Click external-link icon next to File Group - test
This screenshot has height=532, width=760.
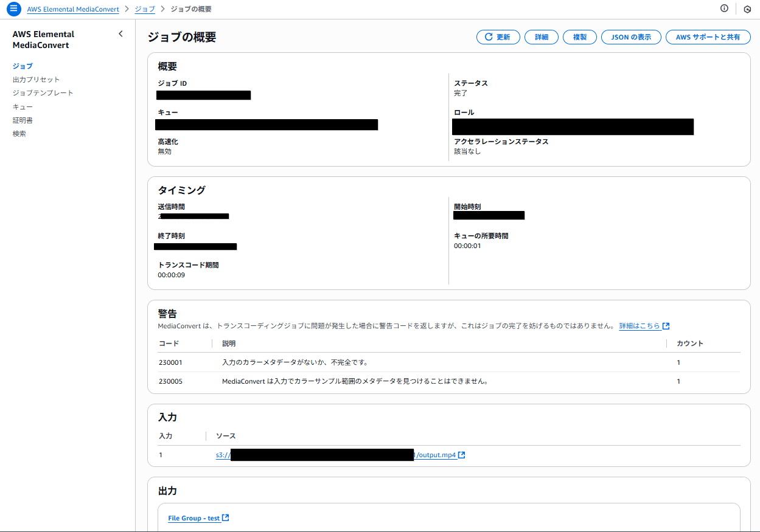[226, 518]
